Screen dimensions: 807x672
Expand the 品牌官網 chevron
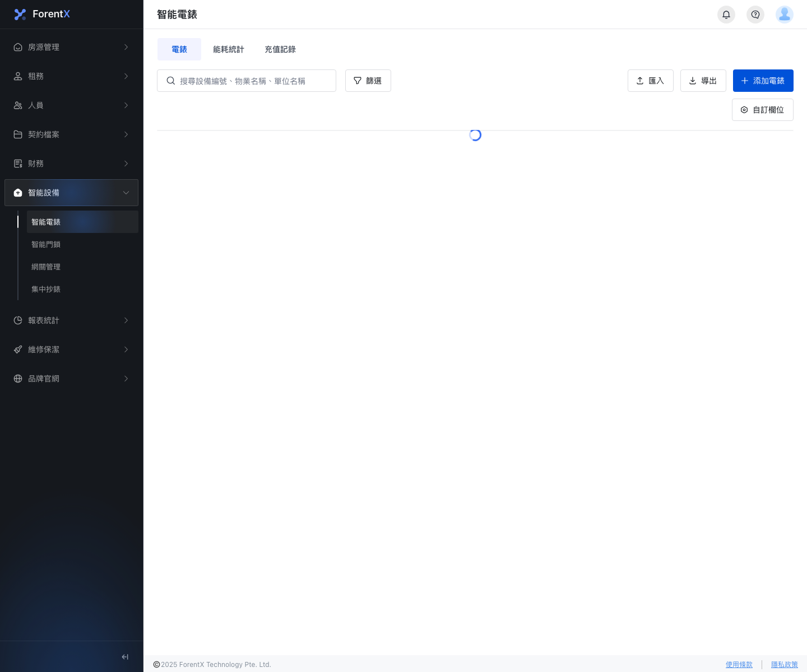click(x=126, y=379)
